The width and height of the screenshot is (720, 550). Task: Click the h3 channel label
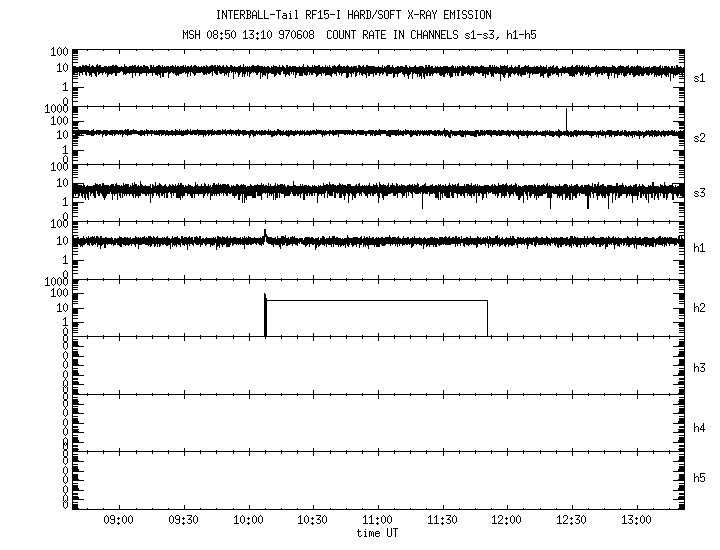700,367
